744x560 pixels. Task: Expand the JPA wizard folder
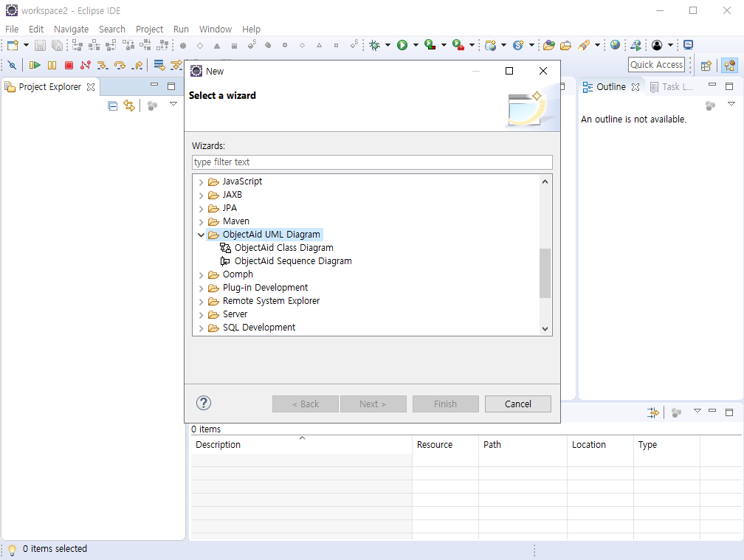(201, 209)
